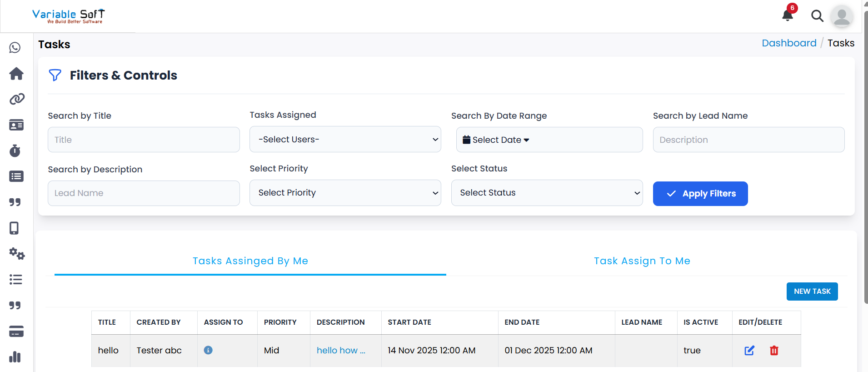The image size is (868, 372).
Task: Open the Select Priority dropdown
Action: click(345, 193)
